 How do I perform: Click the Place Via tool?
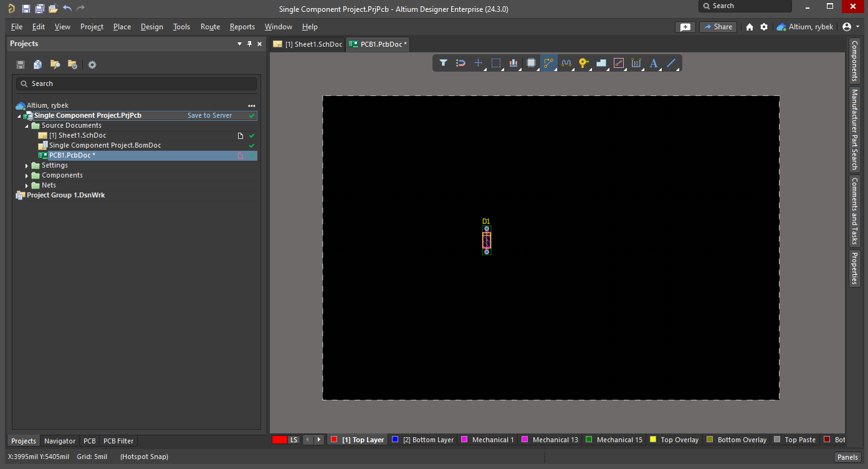(583, 63)
